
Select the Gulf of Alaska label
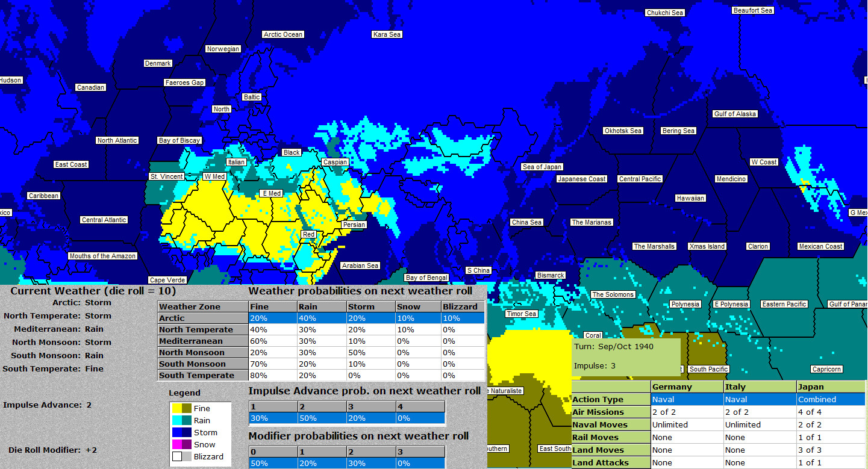pyautogui.click(x=735, y=114)
